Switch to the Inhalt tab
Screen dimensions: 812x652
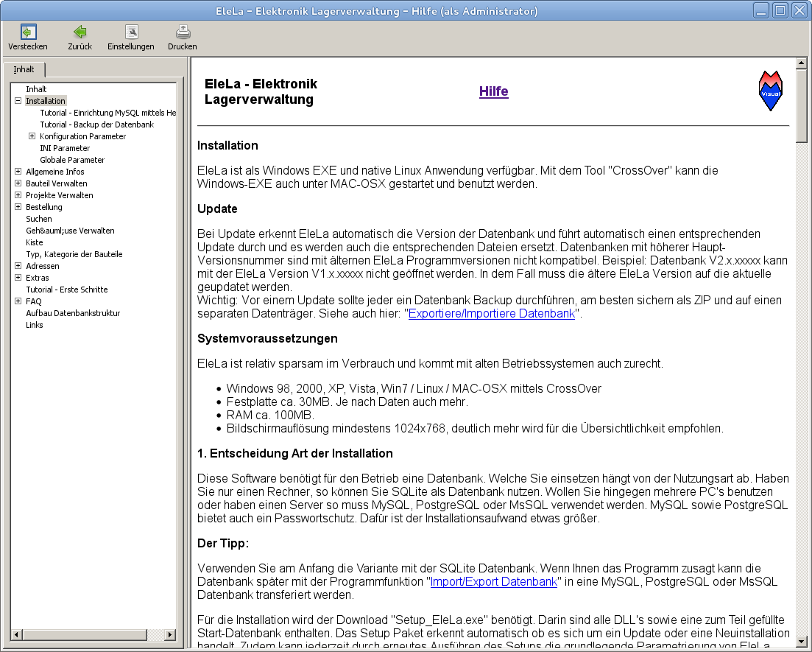point(24,69)
